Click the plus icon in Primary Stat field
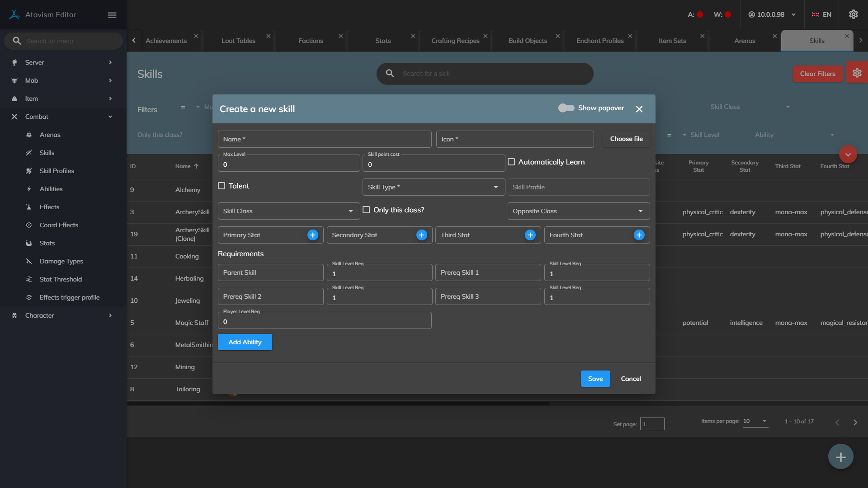This screenshot has width=868, height=488. 312,235
